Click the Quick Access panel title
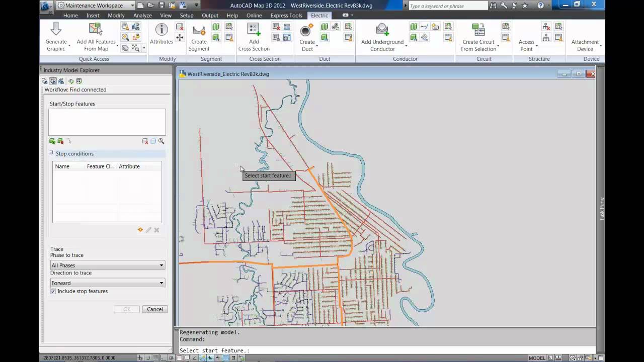644x362 pixels. pyautogui.click(x=94, y=59)
